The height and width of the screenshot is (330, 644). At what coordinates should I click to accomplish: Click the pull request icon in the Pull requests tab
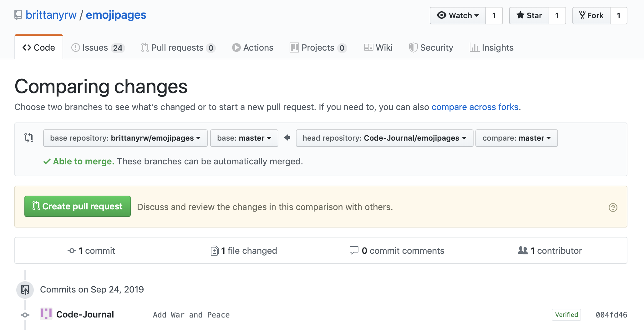(145, 47)
